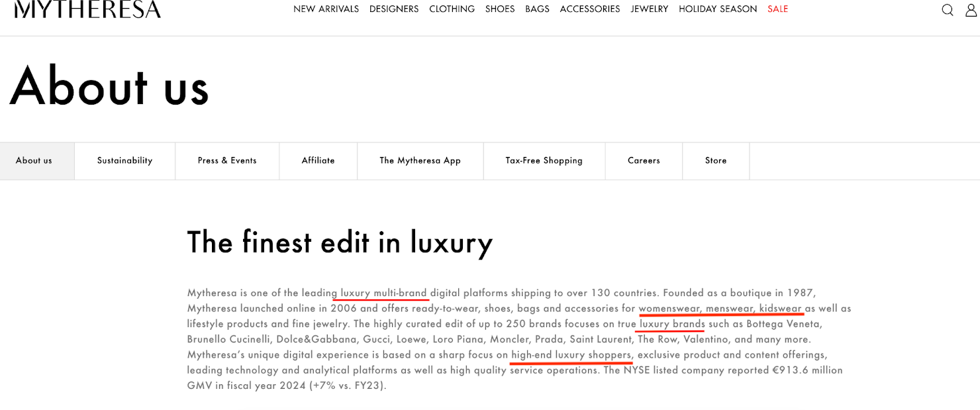Open the Holiday Season menu

pyautogui.click(x=718, y=9)
